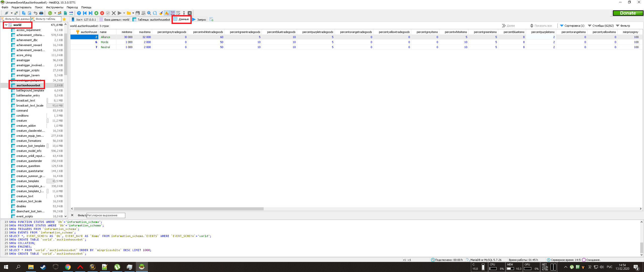Click the copy icon in toolbar
Screen dimensions: 644x272
[24, 13]
